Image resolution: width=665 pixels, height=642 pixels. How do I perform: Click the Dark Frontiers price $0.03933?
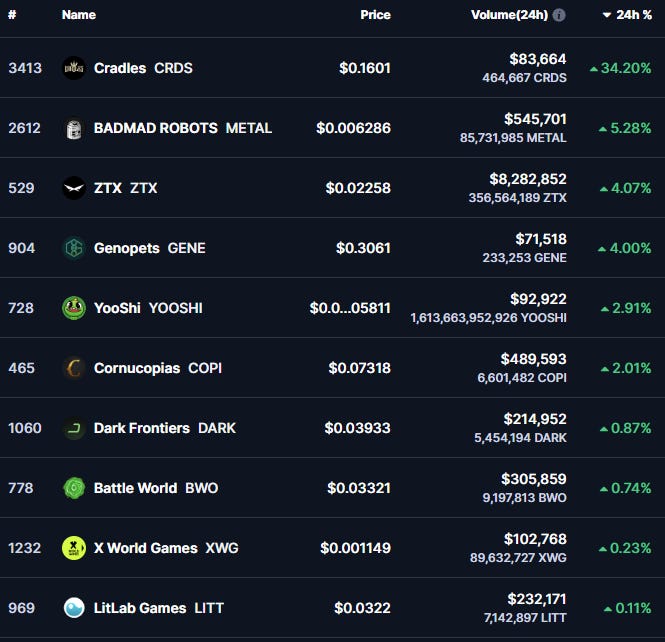click(x=358, y=428)
